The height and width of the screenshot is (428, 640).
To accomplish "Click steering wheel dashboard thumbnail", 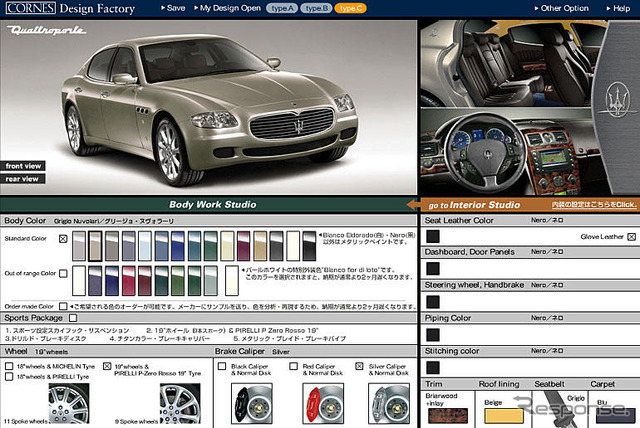I will (x=506, y=152).
